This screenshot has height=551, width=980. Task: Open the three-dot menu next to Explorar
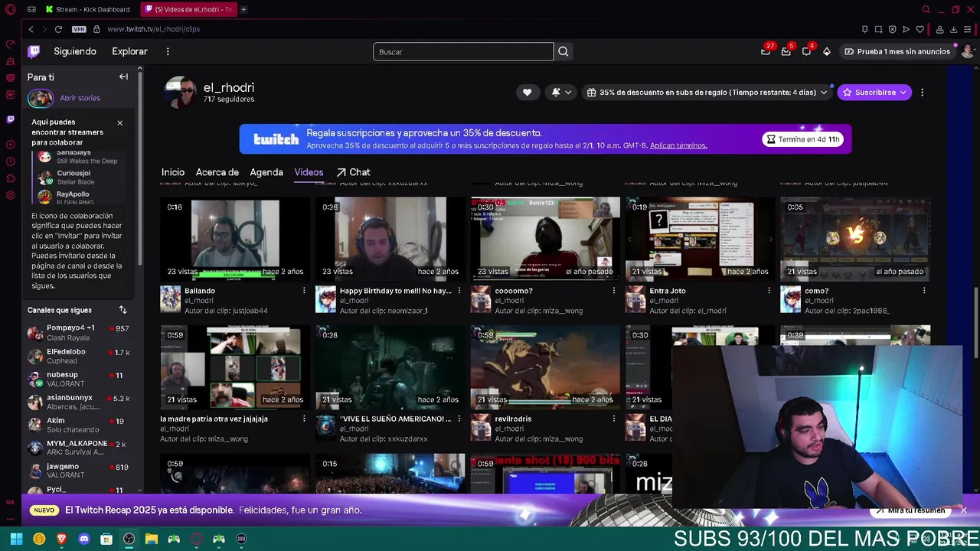tap(168, 51)
